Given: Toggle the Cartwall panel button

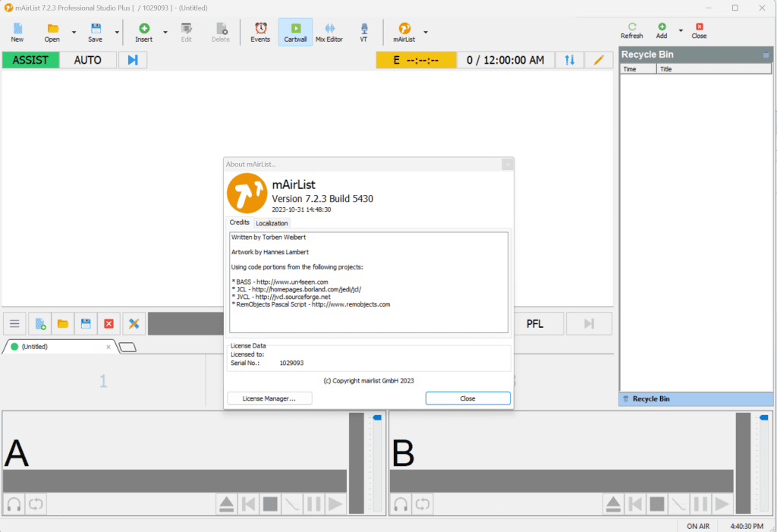Looking at the screenshot, I should tap(295, 32).
